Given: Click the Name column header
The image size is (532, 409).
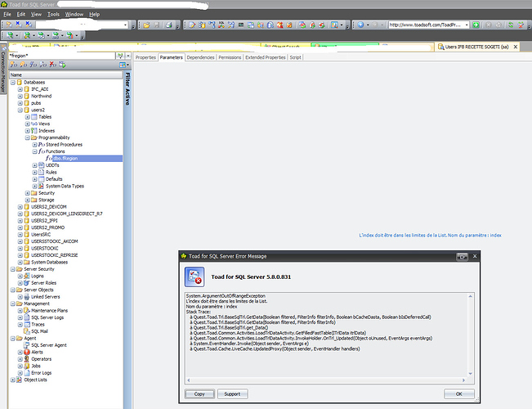Looking at the screenshot, I should pos(65,74).
